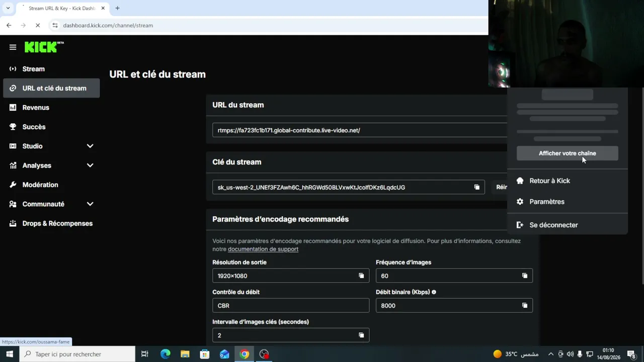The height and width of the screenshot is (362, 644).
Task: Expand the Analyses submenu
Action: 90,165
